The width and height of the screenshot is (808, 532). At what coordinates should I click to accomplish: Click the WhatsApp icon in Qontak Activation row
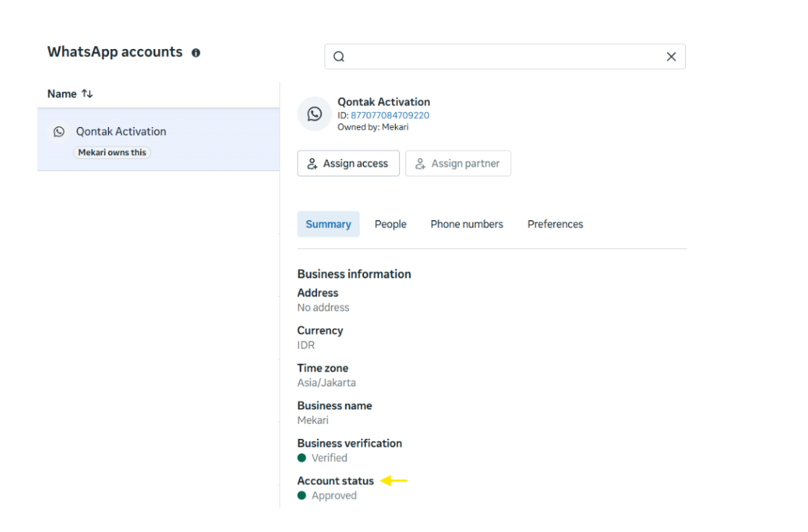59,132
